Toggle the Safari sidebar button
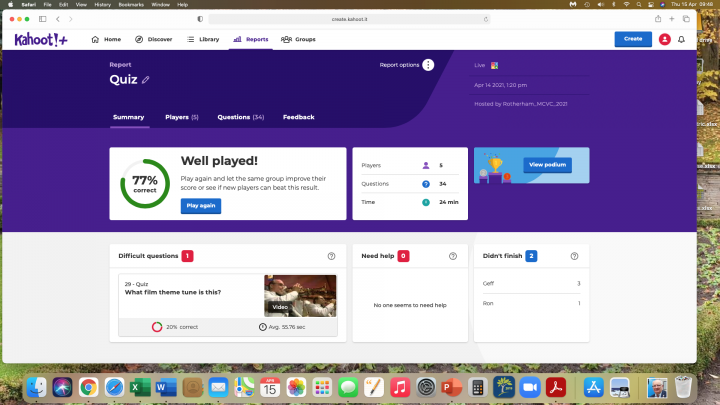 [40, 19]
